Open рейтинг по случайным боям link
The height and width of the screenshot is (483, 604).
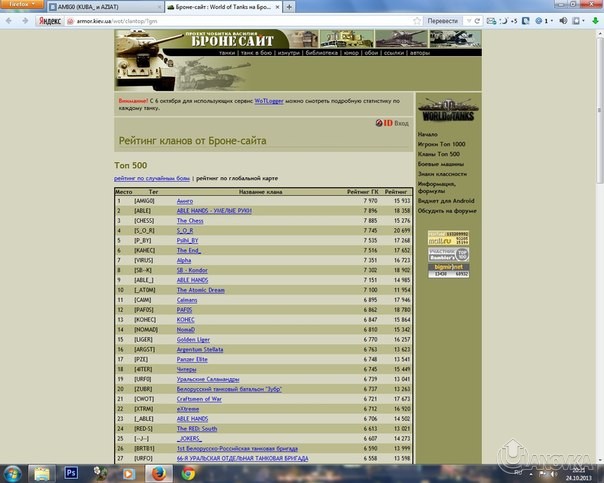pos(152,178)
